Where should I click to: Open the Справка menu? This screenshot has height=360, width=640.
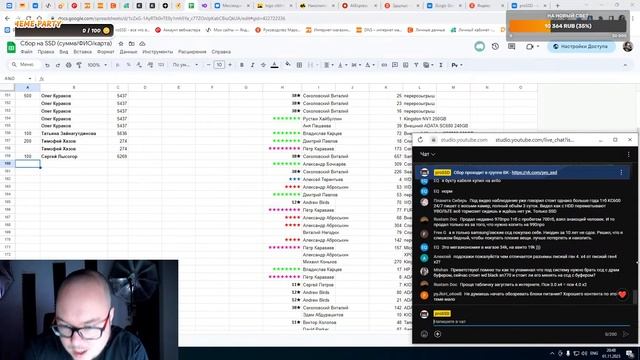coord(221,52)
